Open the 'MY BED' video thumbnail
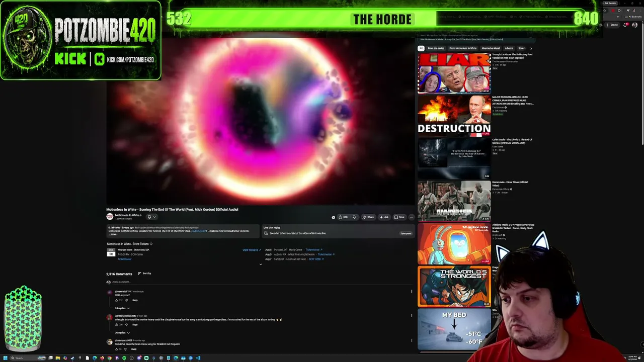Viewport: 644px width, 362px height. [x=454, y=329]
